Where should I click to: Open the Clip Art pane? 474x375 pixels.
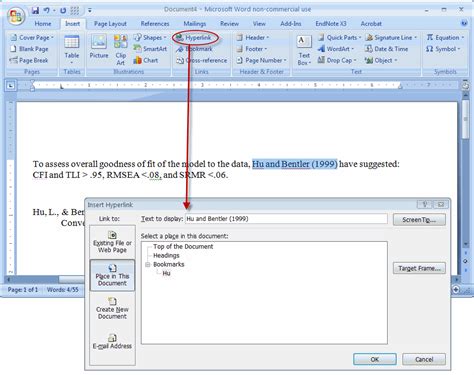click(121, 49)
